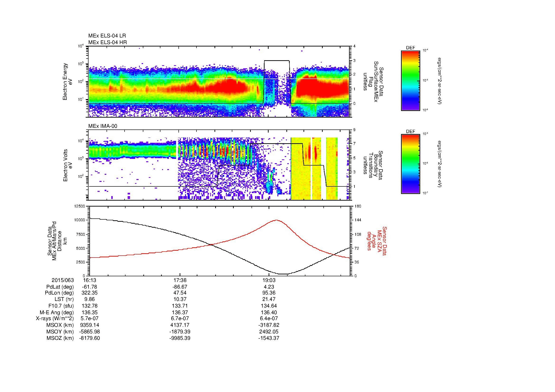
Task: Select the 'Electron Volts eV' axis label
Action: tap(67, 165)
